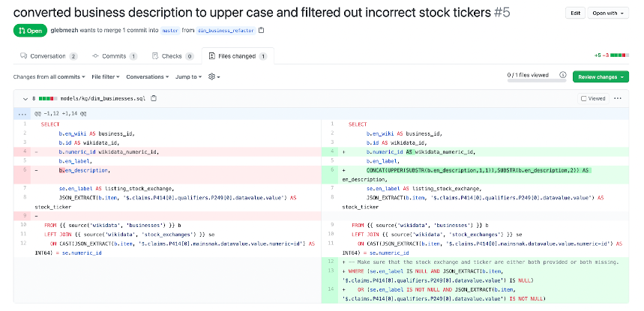Open the 'Changes from all commits' dropdown
Viewport: 644px width, 311px height.
[48, 76]
